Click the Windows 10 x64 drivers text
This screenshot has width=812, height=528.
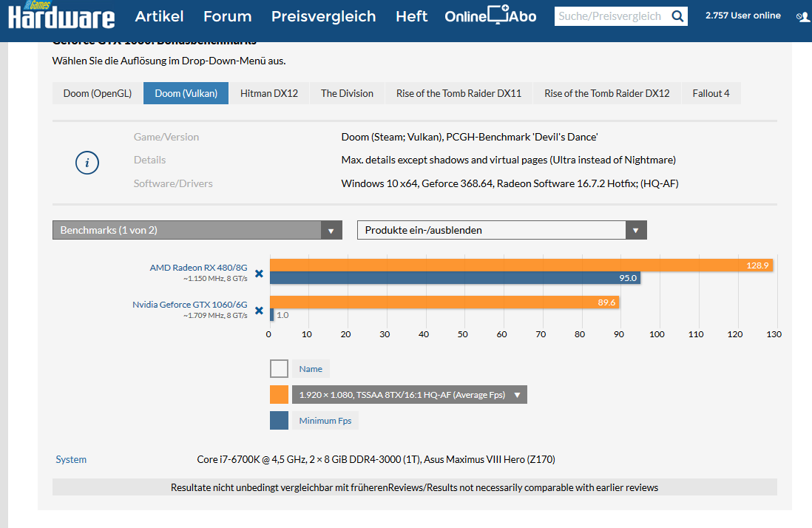[x=510, y=183]
